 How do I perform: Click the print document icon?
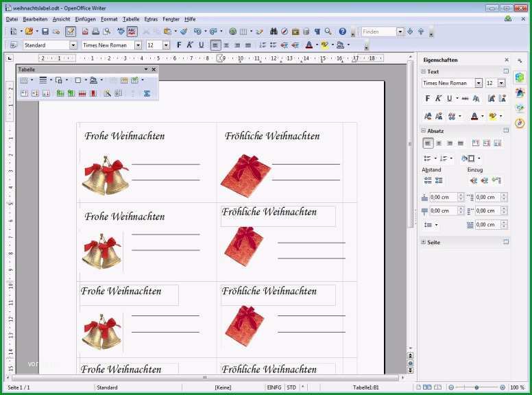(96, 32)
